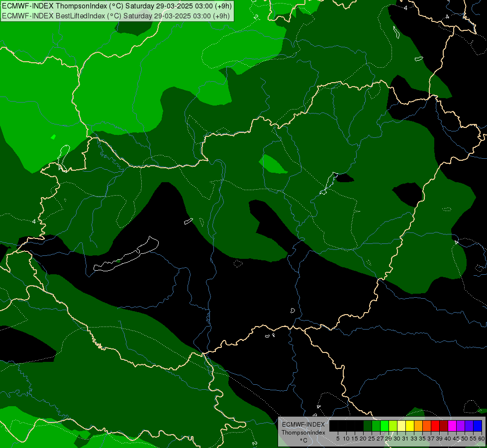Click the long white-outlined lake on the map
This screenshot has width=487, height=448.
tap(126, 255)
